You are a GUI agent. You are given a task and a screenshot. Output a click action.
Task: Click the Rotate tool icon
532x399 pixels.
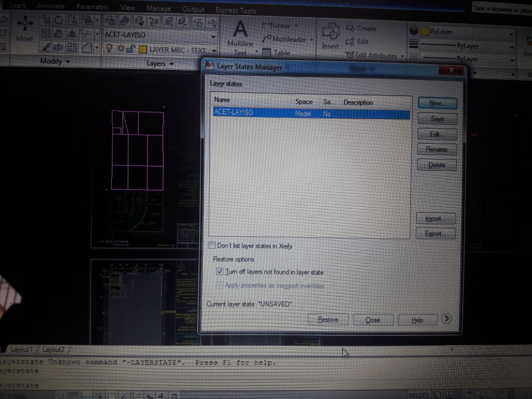(x=59, y=20)
